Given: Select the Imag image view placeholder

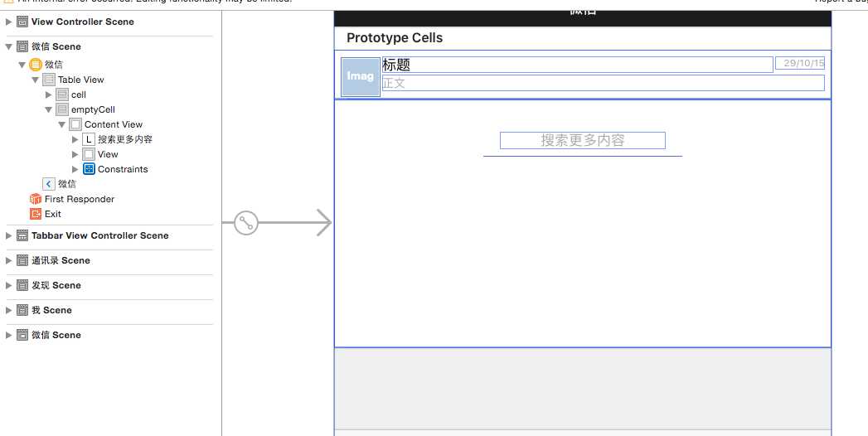Looking at the screenshot, I should pyautogui.click(x=361, y=77).
